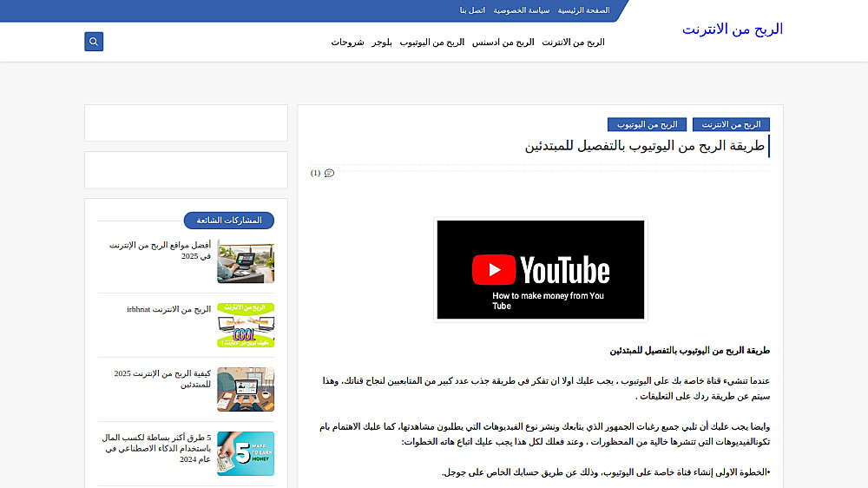Click the الربح من الانترنت category tag

731,125
